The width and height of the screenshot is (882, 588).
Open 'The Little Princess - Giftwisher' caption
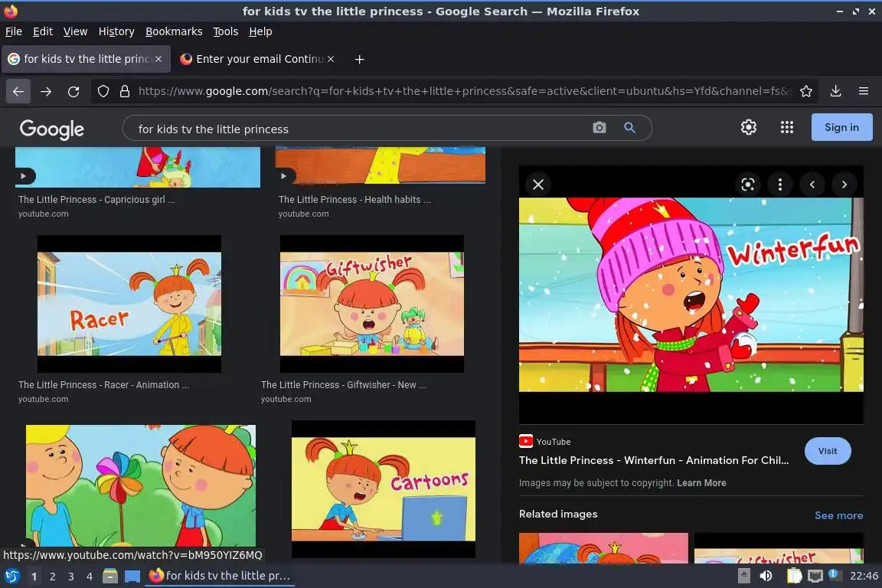click(x=344, y=385)
